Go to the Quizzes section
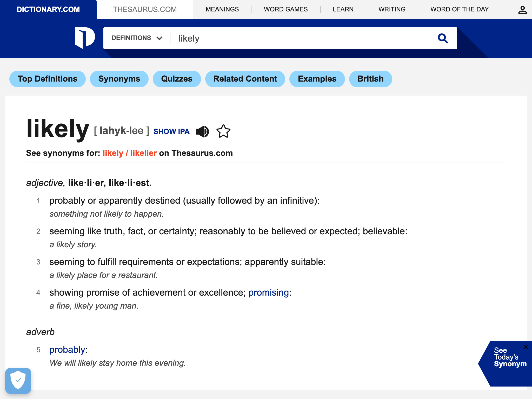Screen dimensions: 532x399 pos(177,79)
